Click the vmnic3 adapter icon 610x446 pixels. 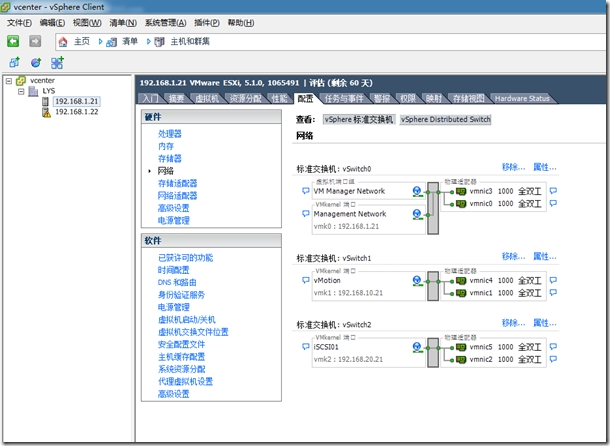click(x=461, y=191)
